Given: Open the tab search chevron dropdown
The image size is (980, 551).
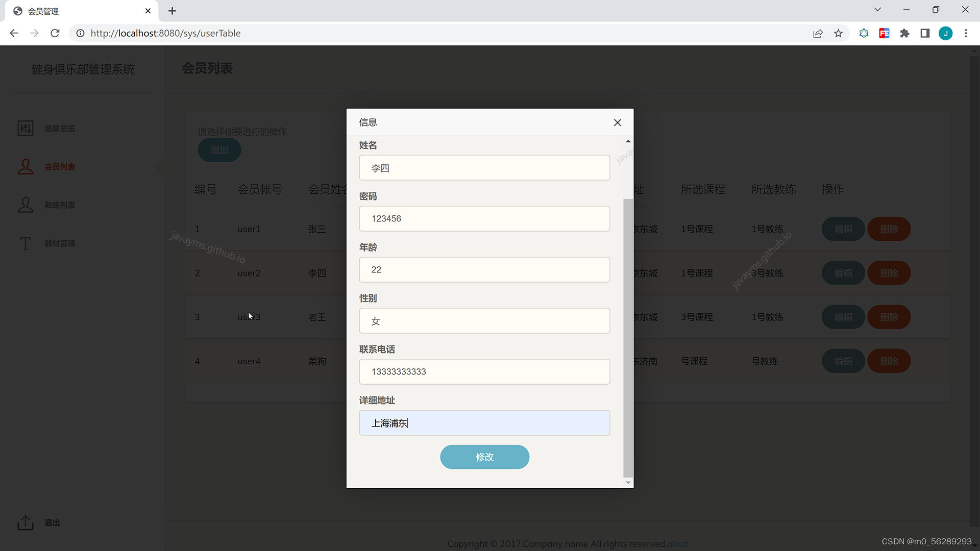Looking at the screenshot, I should [x=877, y=9].
